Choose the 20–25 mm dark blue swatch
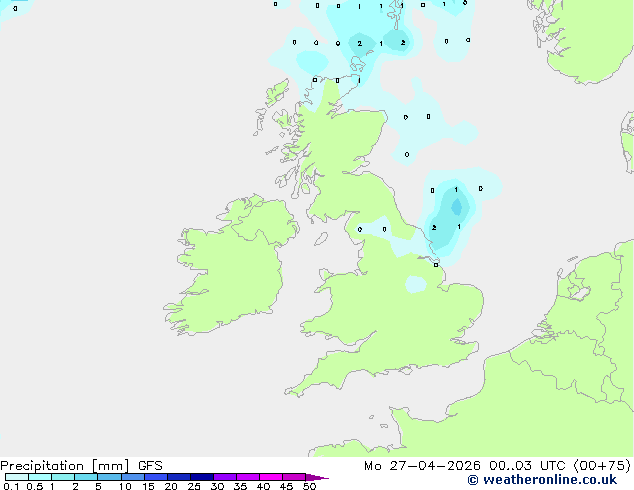This screenshot has width=634, height=490. (179, 477)
